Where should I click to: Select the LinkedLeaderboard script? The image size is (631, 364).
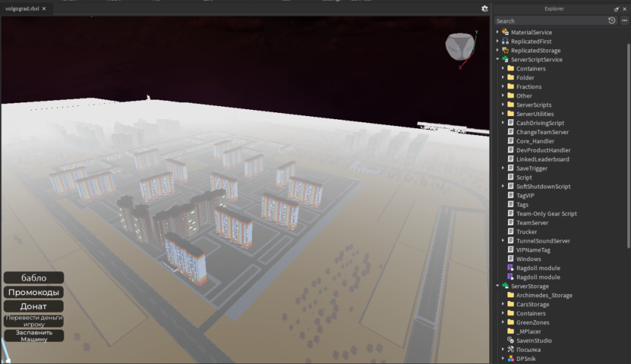pos(543,159)
